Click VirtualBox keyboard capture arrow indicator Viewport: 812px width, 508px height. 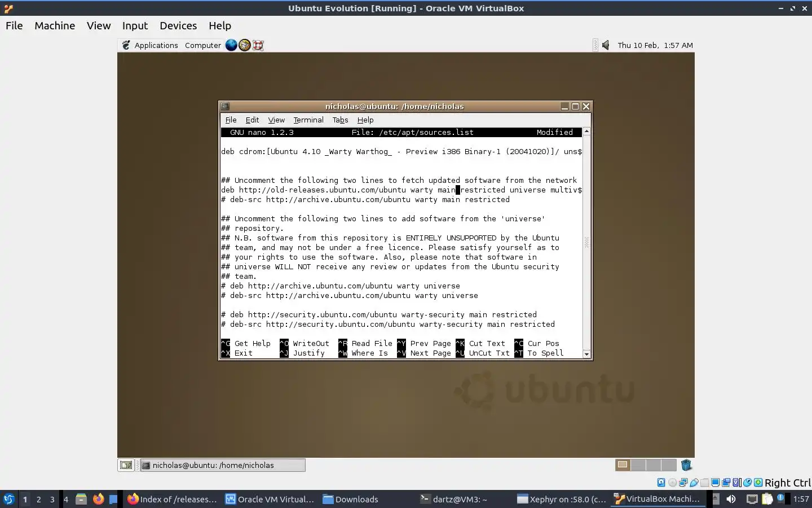pyautogui.click(x=758, y=483)
